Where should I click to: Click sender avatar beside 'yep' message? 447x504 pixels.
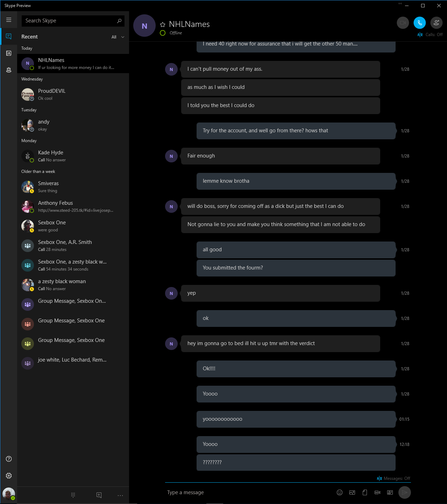tap(171, 293)
